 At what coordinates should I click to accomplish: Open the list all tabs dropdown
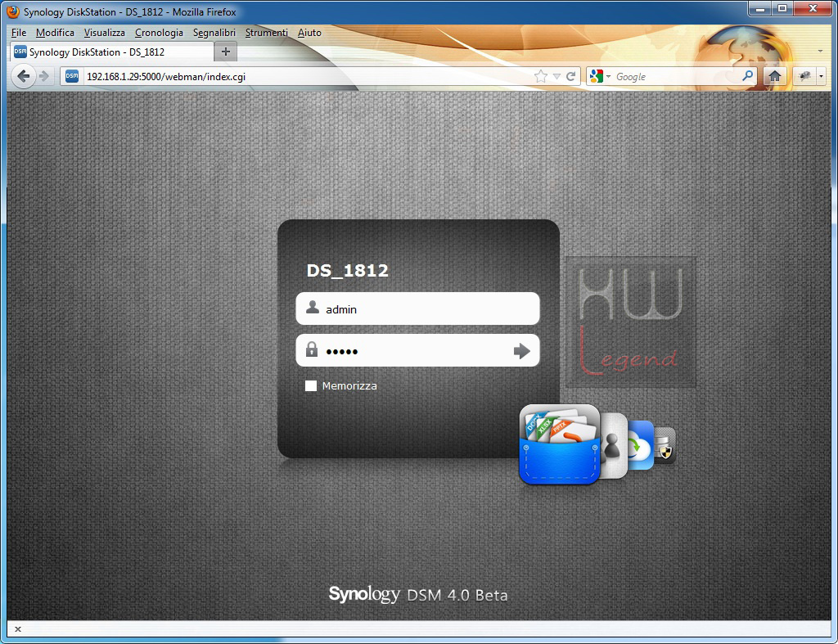tap(820, 52)
